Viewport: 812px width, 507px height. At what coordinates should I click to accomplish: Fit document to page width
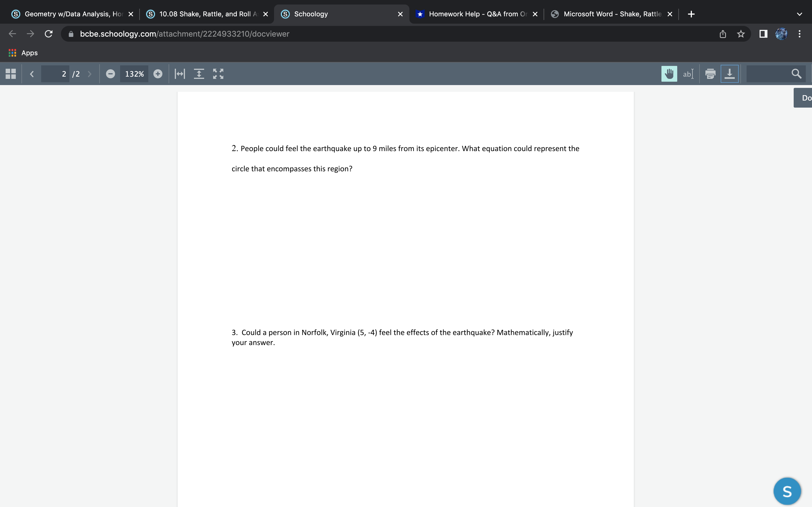click(180, 74)
